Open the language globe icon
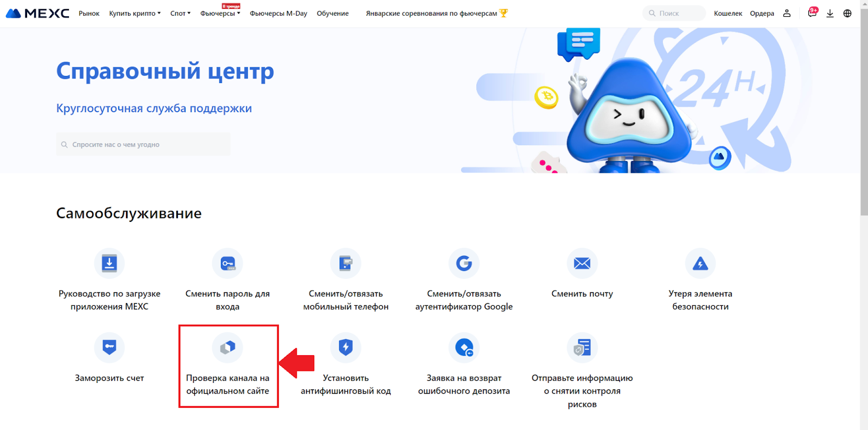The height and width of the screenshot is (430, 868). pyautogui.click(x=847, y=13)
